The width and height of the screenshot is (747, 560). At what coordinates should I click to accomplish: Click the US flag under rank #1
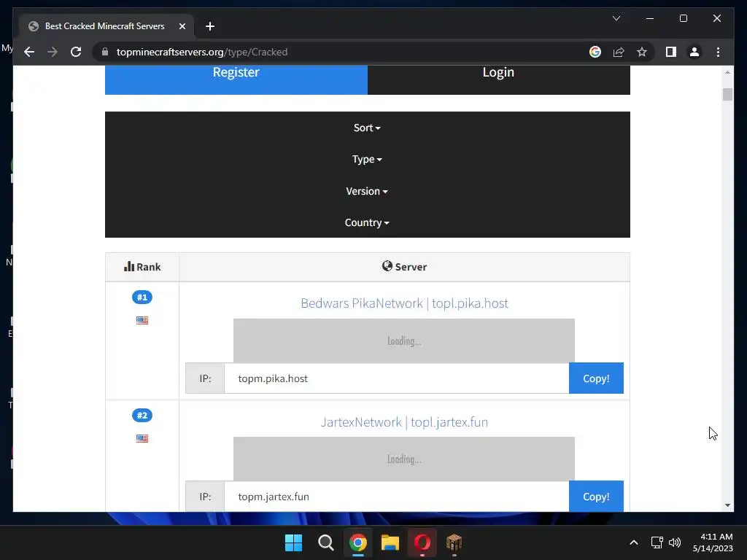[142, 321]
